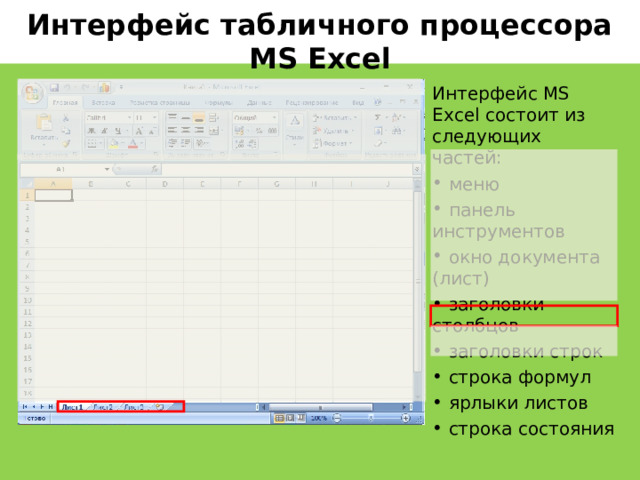Open the round Office button menu

pyautogui.click(x=33, y=93)
